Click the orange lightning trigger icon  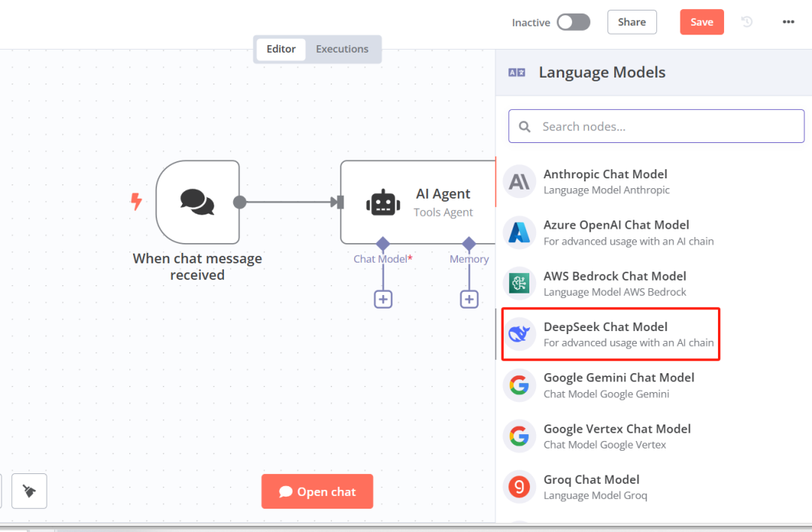click(x=136, y=201)
